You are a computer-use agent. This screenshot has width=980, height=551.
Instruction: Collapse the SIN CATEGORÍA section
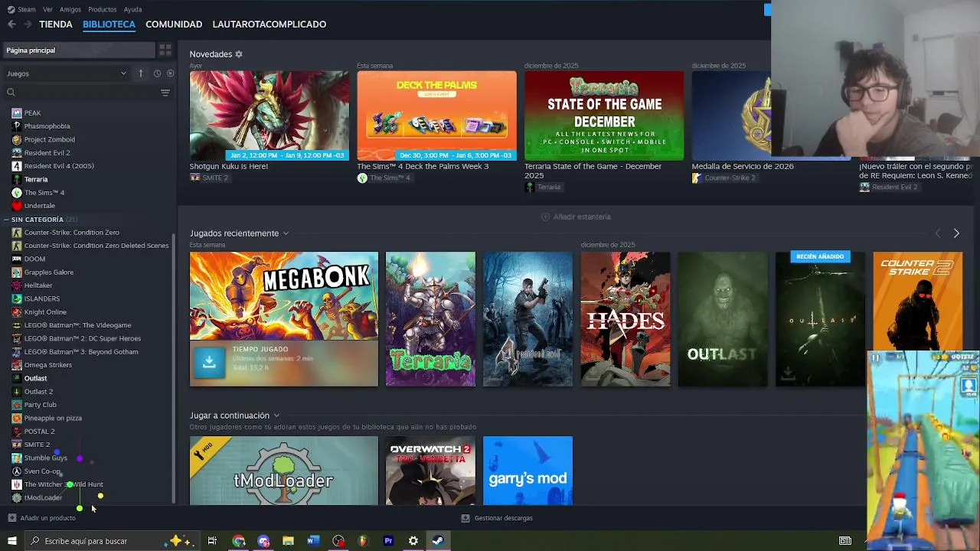click(7, 220)
